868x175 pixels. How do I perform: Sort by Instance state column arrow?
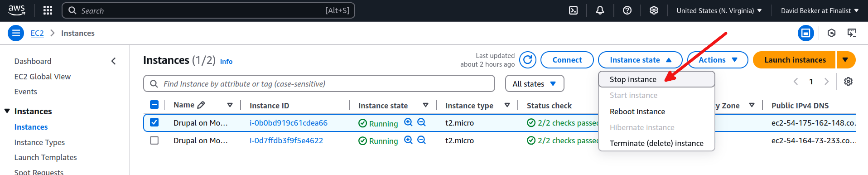425,105
